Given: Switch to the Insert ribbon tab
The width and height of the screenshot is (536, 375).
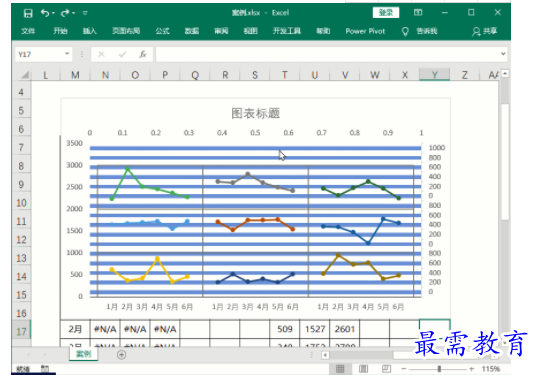Looking at the screenshot, I should [x=90, y=31].
